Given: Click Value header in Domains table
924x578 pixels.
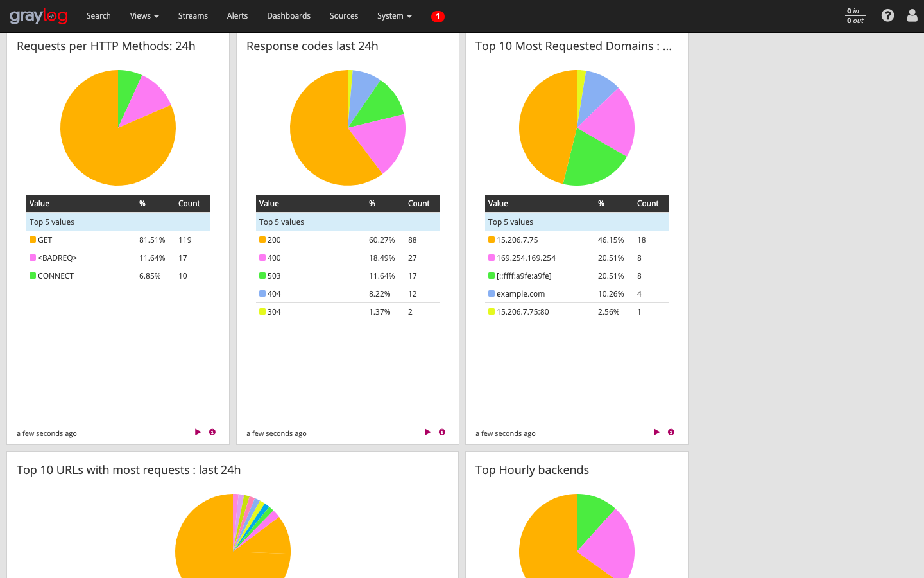Looking at the screenshot, I should 498,203.
